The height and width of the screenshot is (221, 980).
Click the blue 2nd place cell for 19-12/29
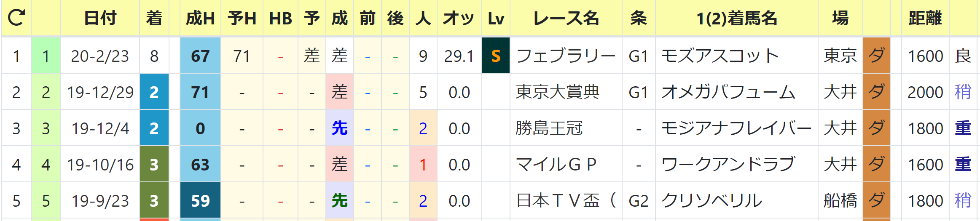pyautogui.click(x=154, y=92)
